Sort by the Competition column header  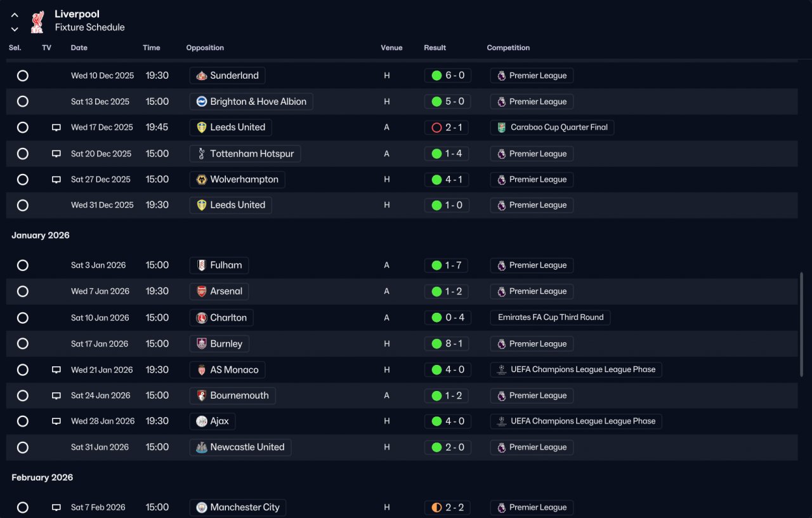click(508, 48)
